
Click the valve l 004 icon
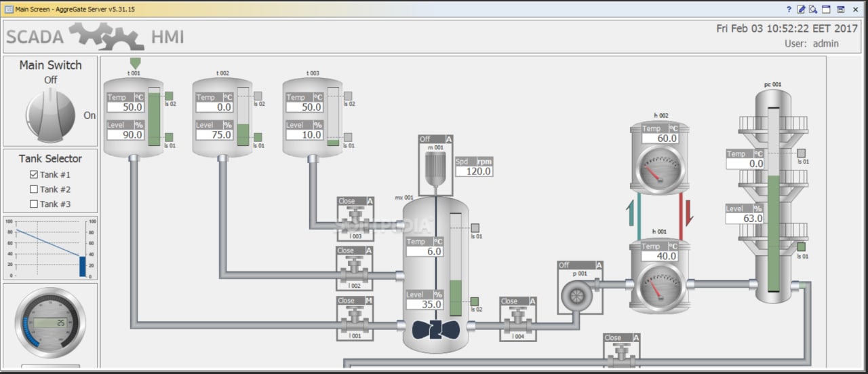[x=518, y=320]
